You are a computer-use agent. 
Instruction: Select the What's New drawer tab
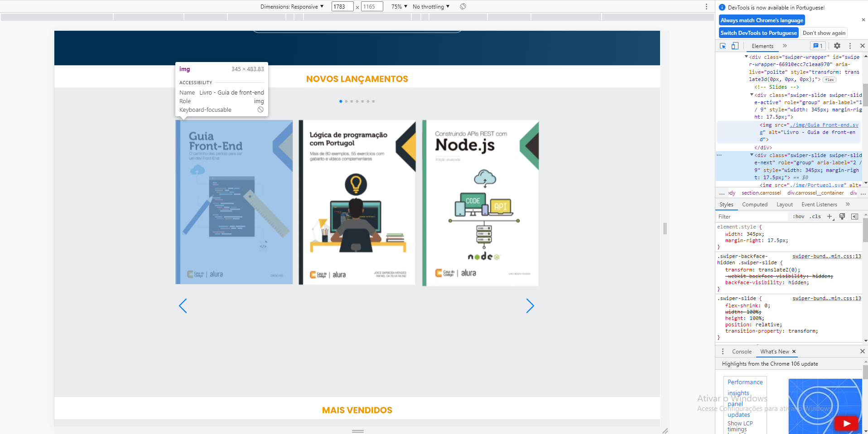click(775, 351)
